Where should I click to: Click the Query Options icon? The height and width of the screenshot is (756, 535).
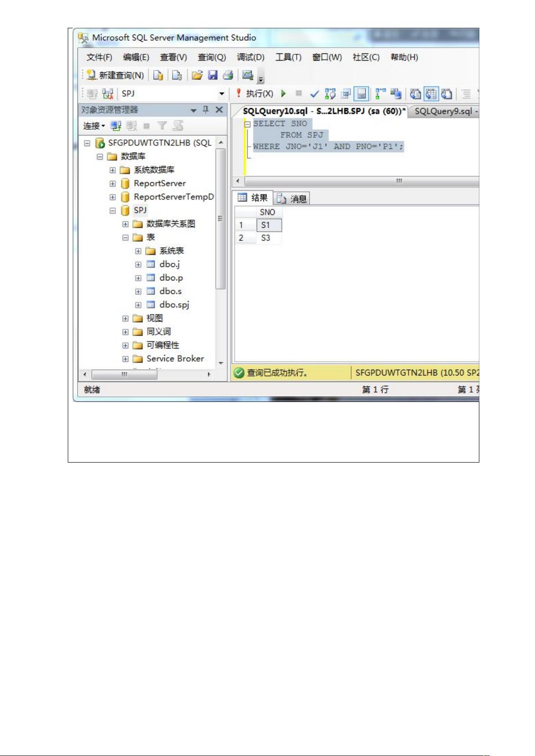346,93
